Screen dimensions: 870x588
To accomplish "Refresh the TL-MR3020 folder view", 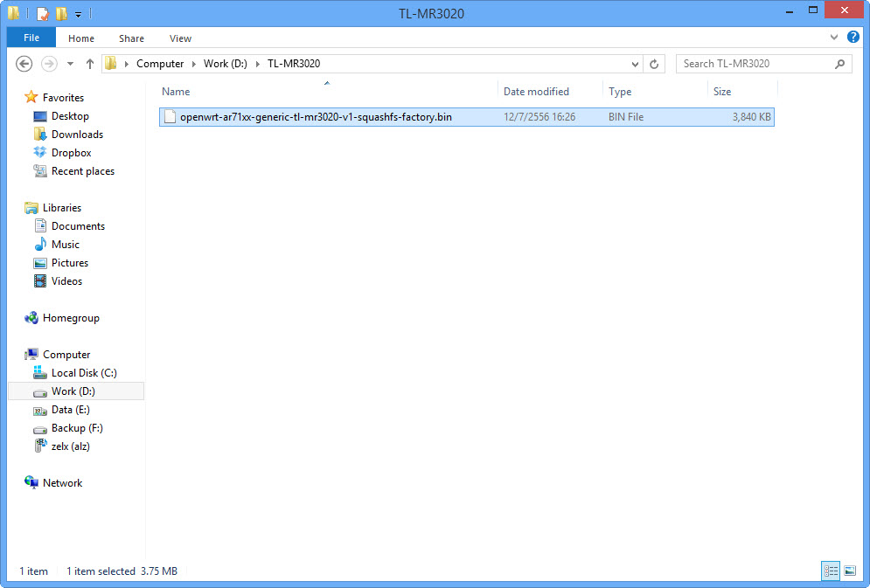I will click(654, 65).
